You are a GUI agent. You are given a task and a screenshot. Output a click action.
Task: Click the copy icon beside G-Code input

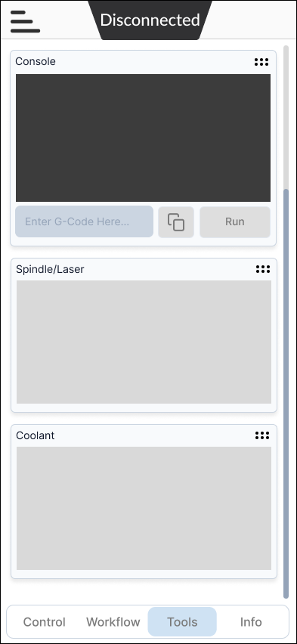point(176,221)
